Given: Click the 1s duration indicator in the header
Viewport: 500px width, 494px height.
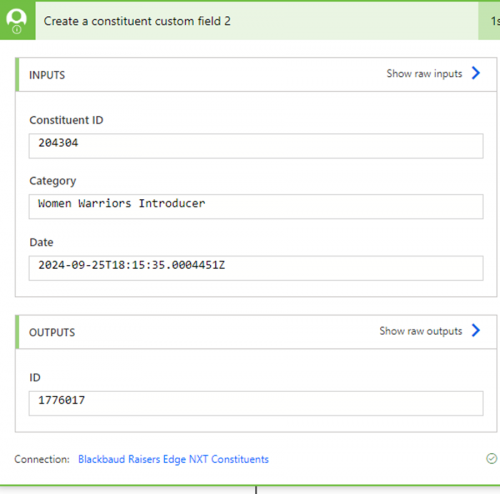Looking at the screenshot, I should point(495,21).
